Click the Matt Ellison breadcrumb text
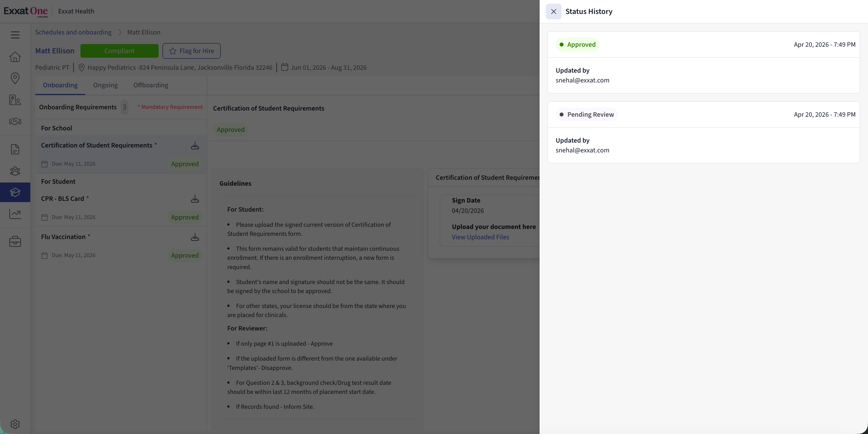This screenshot has width=868, height=434. point(144,32)
